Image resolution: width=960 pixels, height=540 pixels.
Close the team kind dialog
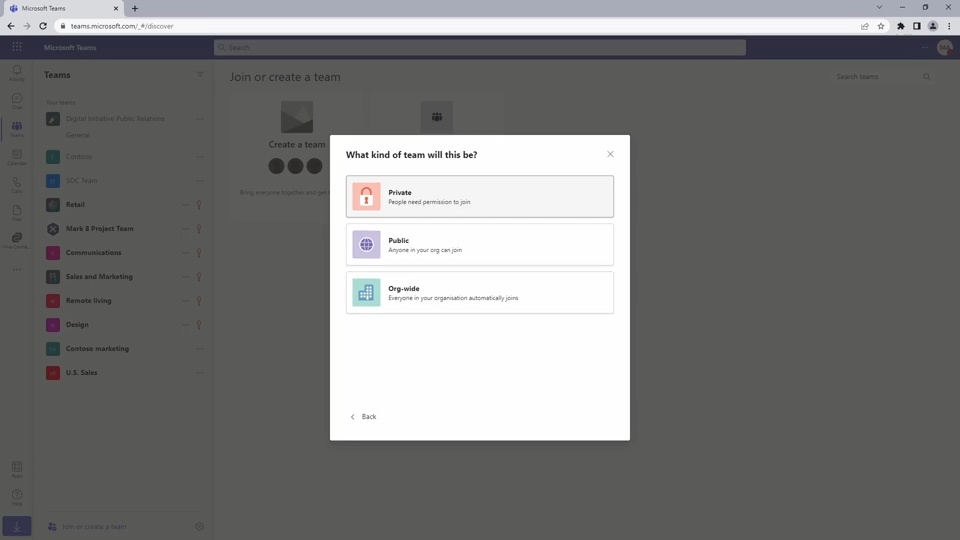(x=610, y=154)
